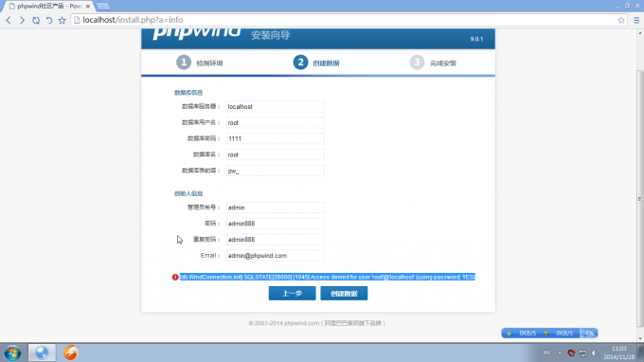The height and width of the screenshot is (362, 644).
Task: Click database name field below password
Action: 276,154
